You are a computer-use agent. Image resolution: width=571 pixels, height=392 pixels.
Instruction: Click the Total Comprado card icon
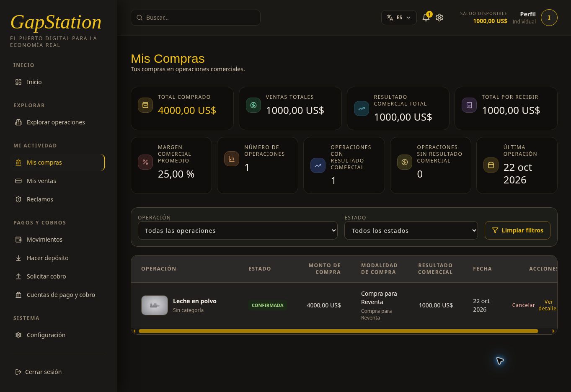[145, 105]
